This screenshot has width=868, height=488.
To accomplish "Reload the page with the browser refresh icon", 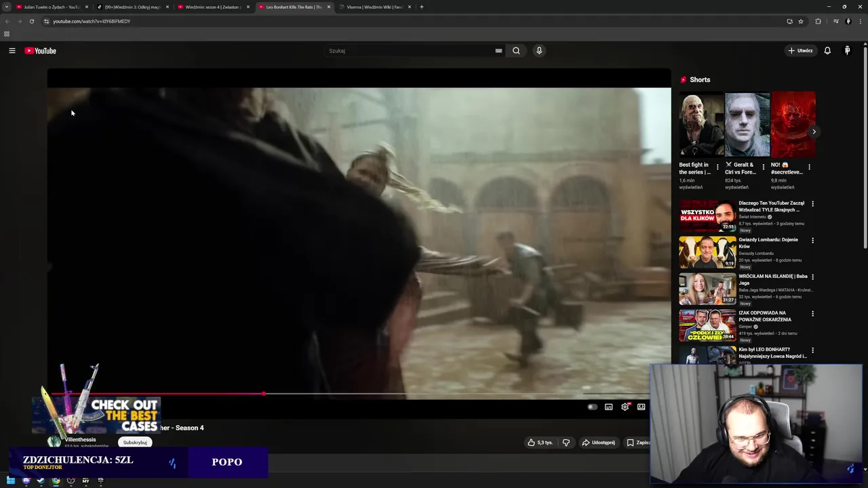I will pyautogui.click(x=31, y=21).
